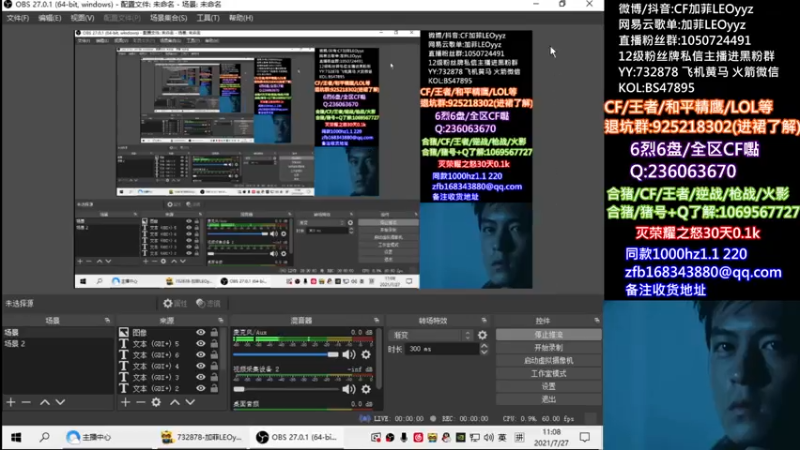Open 设置 settings in the 控件 panel
Screen dimensions: 800x450
548,386
